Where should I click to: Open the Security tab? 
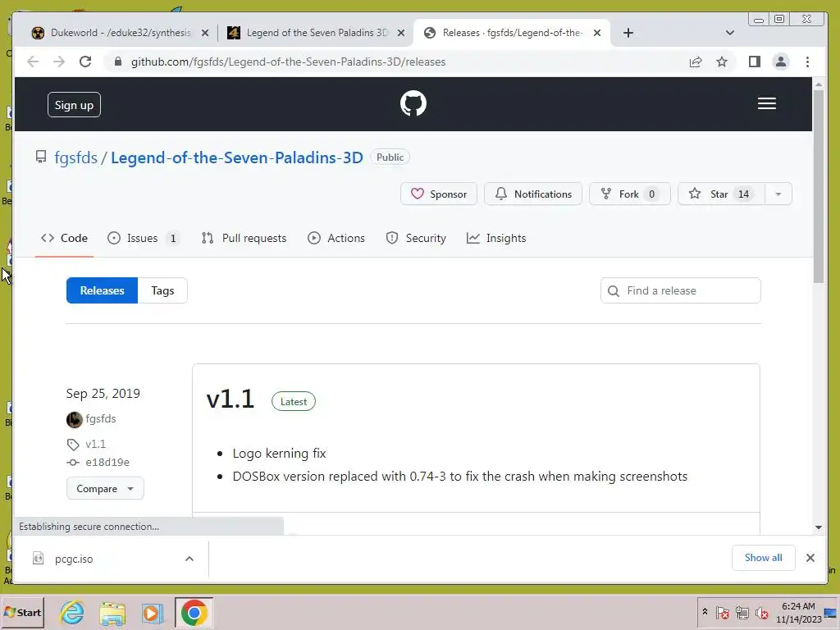416,239
